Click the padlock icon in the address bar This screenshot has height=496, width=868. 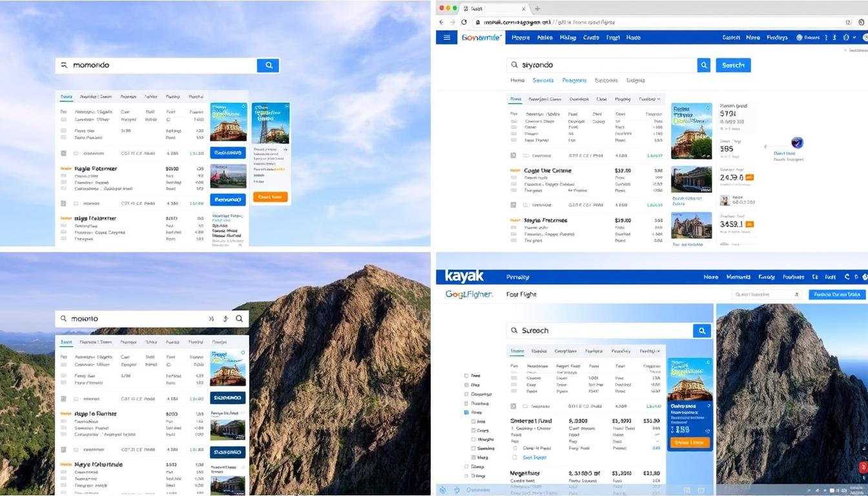click(478, 21)
